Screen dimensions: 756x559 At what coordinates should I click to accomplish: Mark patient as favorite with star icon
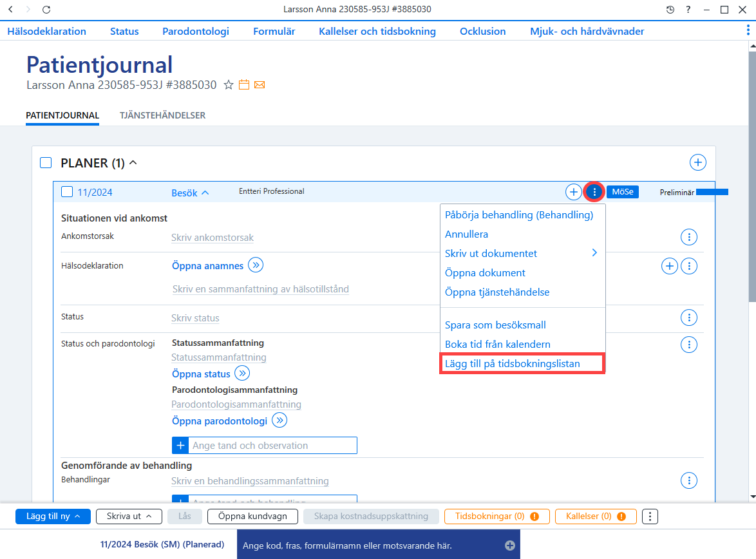[x=229, y=86]
